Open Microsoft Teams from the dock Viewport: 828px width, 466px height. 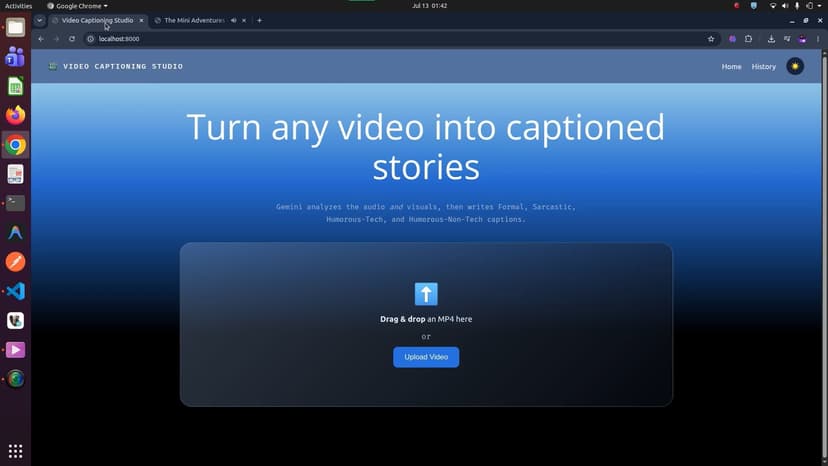15,57
